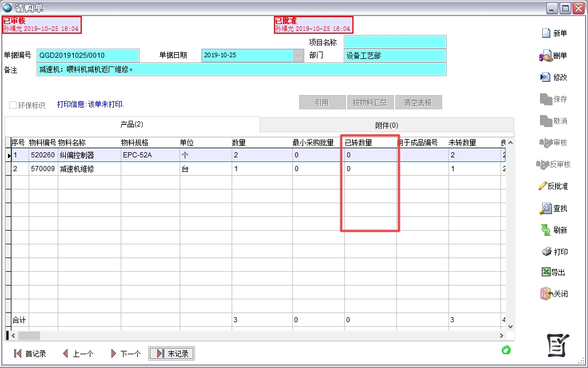Expand the 单据日期 date dropdown
Screen dimensions: 588x368
299,56
